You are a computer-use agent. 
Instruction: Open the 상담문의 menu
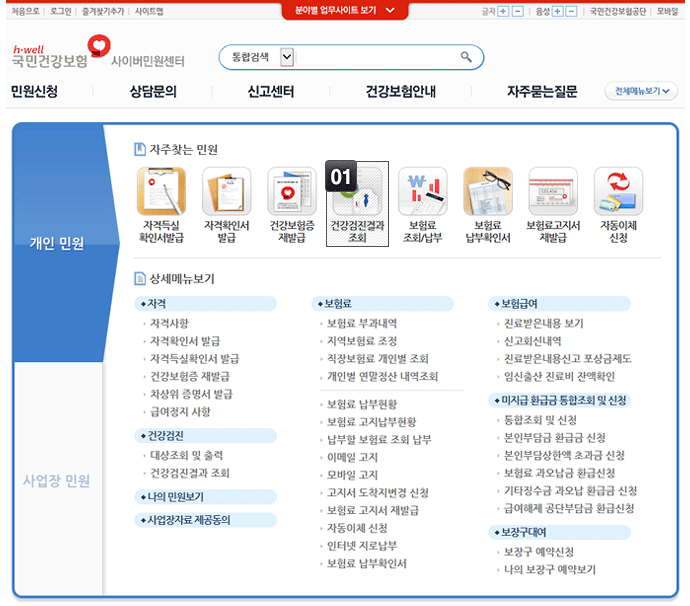[153, 92]
